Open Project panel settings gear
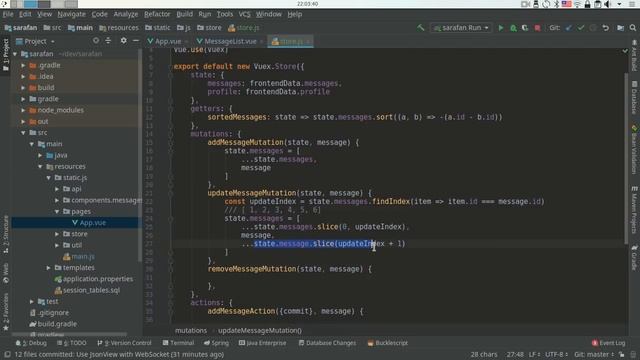This screenshot has height=360, width=640. (123, 41)
